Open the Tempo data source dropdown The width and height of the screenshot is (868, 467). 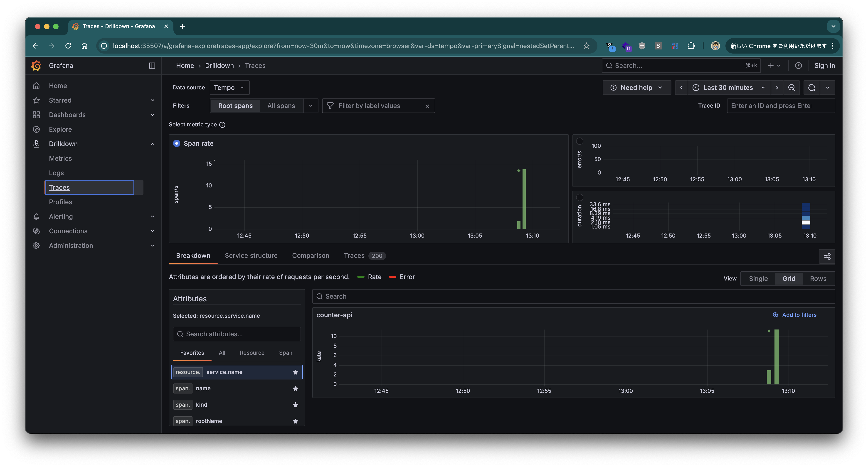tap(229, 88)
